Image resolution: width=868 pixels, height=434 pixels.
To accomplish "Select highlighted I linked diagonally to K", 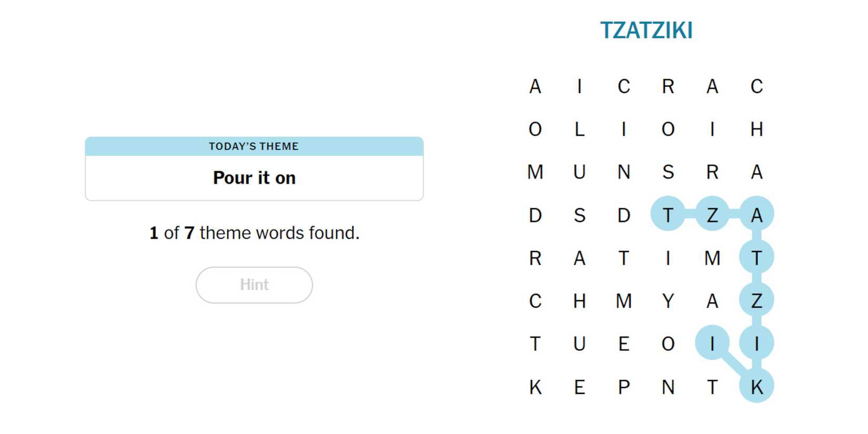I will point(712,344).
